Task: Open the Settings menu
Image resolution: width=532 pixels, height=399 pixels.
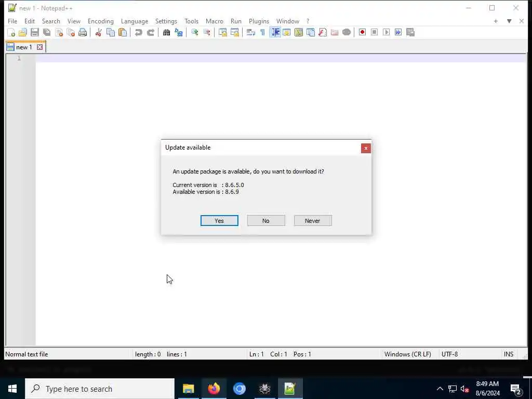Action: (x=166, y=21)
